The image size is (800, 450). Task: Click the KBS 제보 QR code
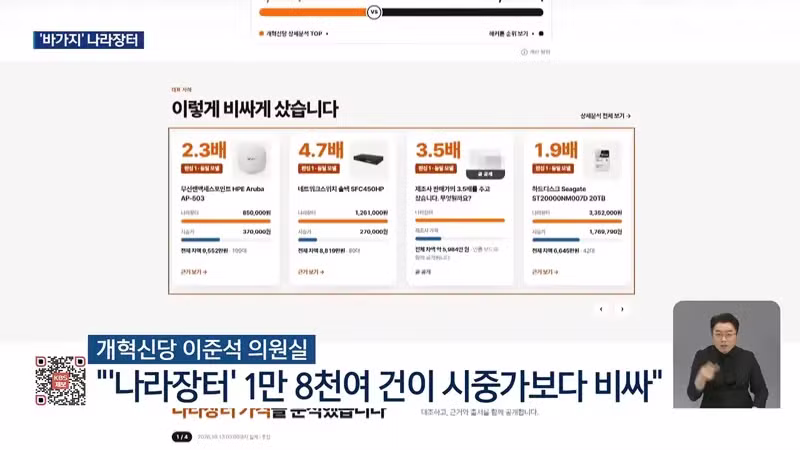(60, 381)
